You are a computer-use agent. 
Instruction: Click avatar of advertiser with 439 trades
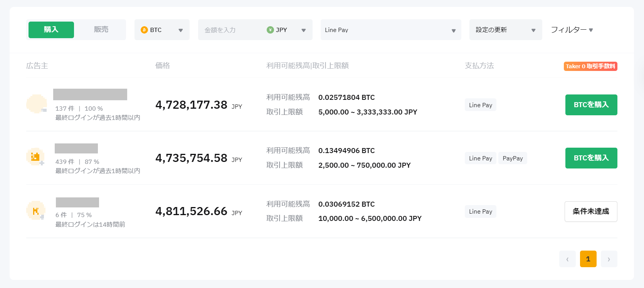click(x=35, y=157)
